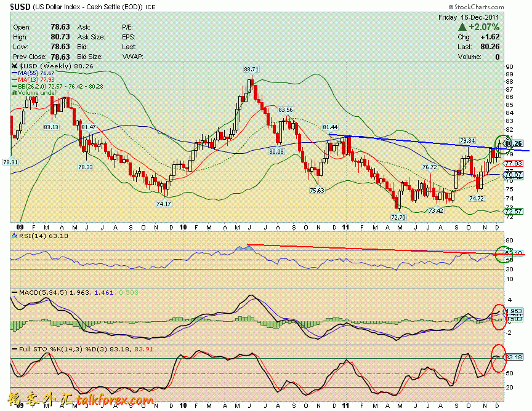Click the MA(55) 76.67 legend text
The width and height of the screenshot is (532, 411).
click(x=36, y=73)
